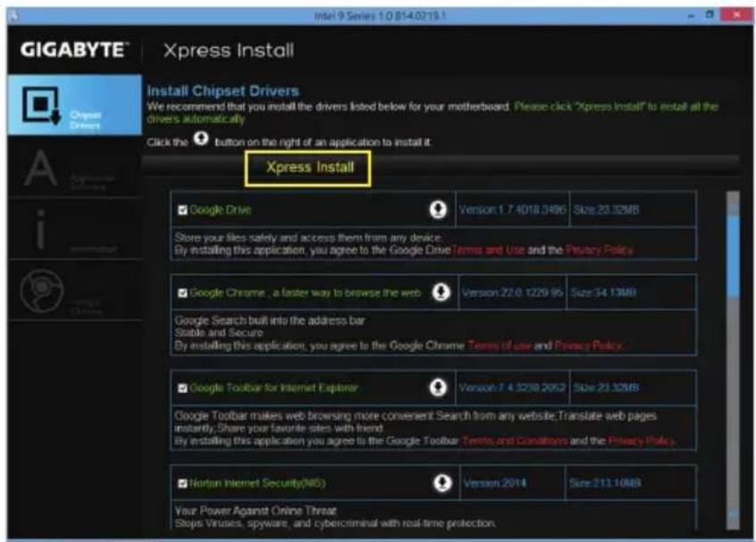Click the scrollbar down arrow
This screenshot has width=756, height=542.
tap(733, 516)
